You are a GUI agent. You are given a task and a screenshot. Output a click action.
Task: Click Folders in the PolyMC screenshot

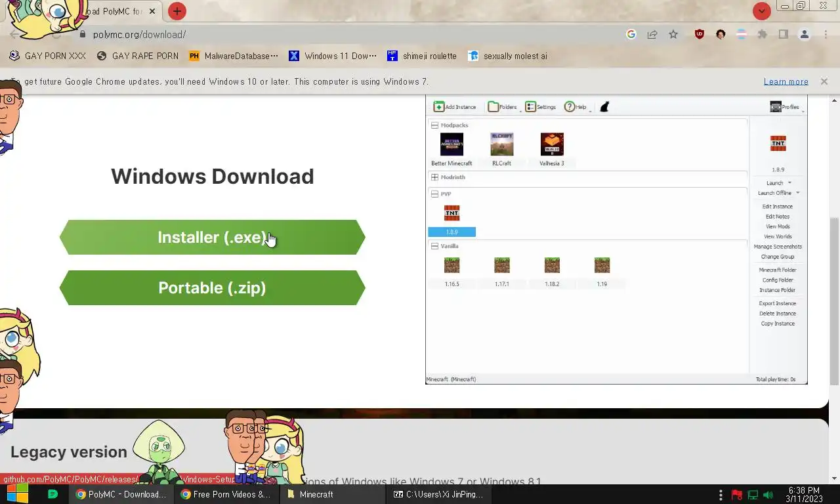pyautogui.click(x=503, y=106)
